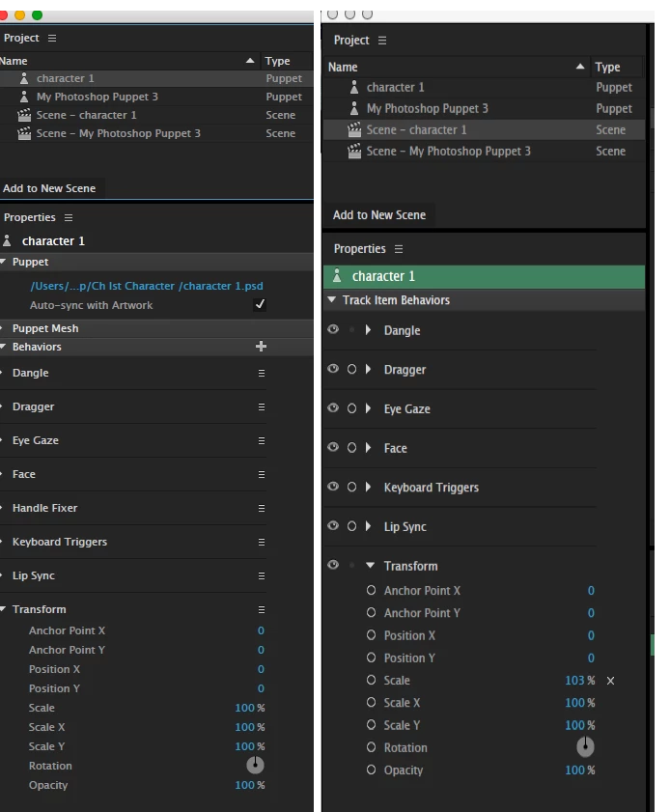The height and width of the screenshot is (812, 670).
Task: Open the Face behavior options menu icon
Action: 261,474
